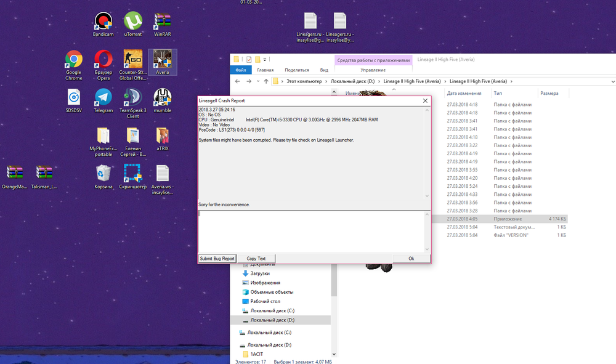Click the crash report comment text box

313,231
